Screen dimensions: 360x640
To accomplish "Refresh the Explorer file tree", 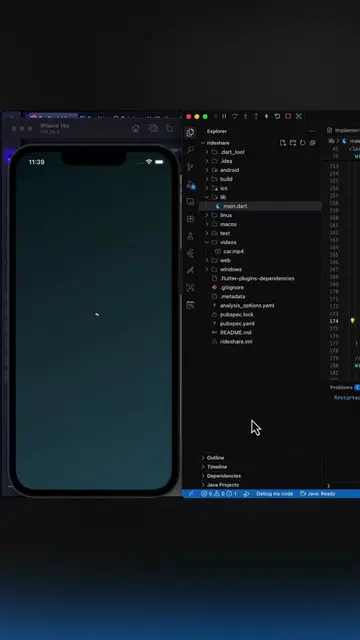I will [302, 143].
